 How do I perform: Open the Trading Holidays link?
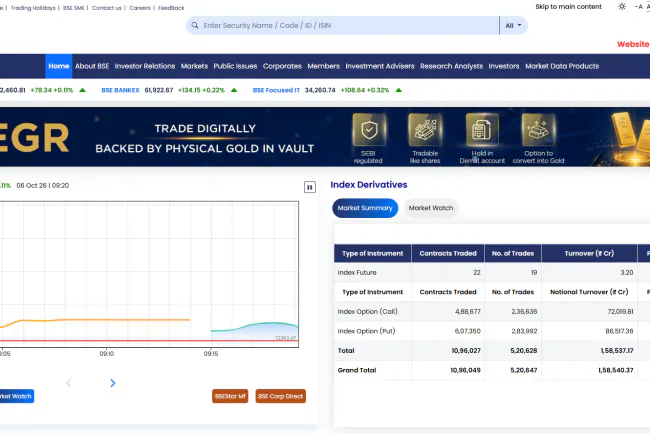[x=33, y=8]
